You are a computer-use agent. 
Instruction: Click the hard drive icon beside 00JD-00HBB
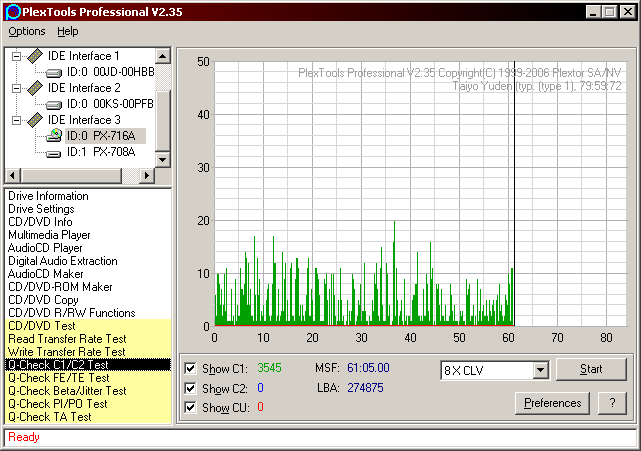(x=54, y=73)
